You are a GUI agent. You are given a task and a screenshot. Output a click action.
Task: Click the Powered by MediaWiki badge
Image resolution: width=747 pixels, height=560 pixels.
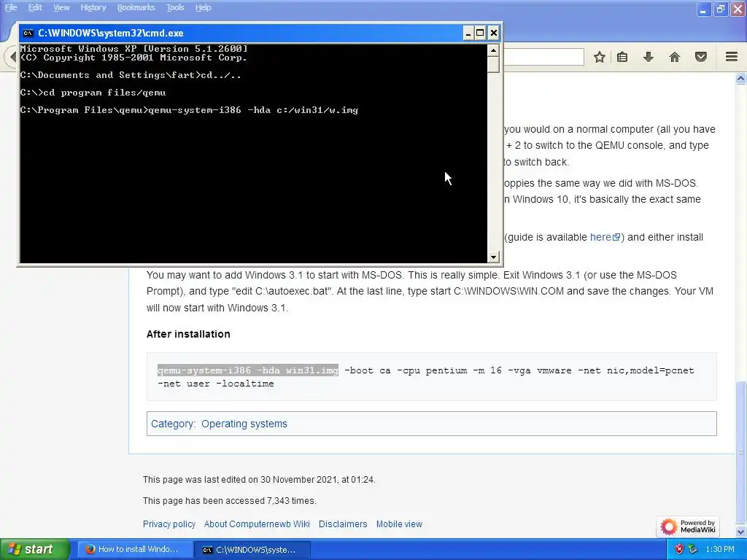(x=687, y=526)
